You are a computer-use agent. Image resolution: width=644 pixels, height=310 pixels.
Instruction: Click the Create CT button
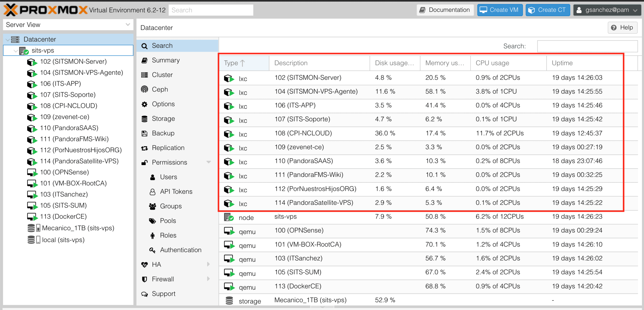[548, 10]
